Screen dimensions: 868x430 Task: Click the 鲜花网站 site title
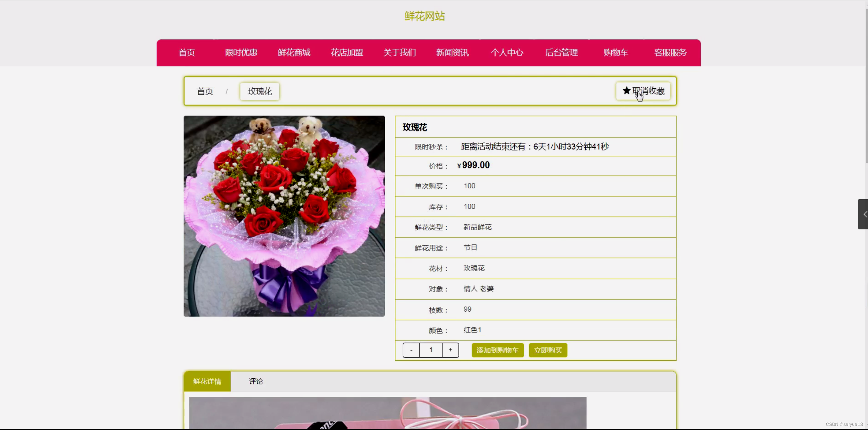(425, 16)
